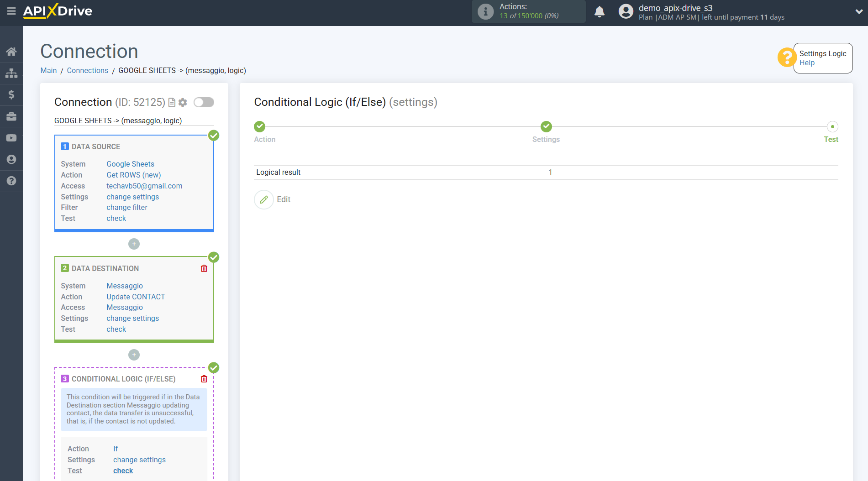Add a block after Data Destination with plus button
Screen dimensions: 868x481
(x=134, y=355)
